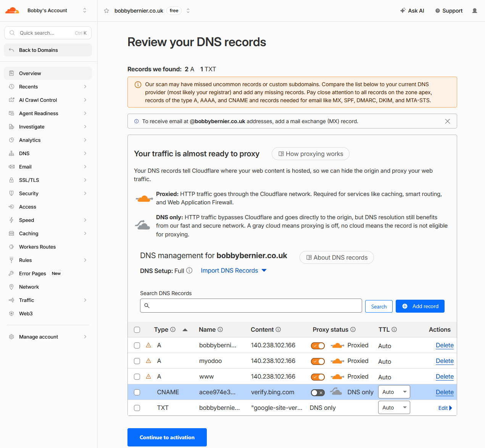The image size is (485, 448).
Task: Delete the CNAME verify.bing.com record
Action: click(445, 392)
